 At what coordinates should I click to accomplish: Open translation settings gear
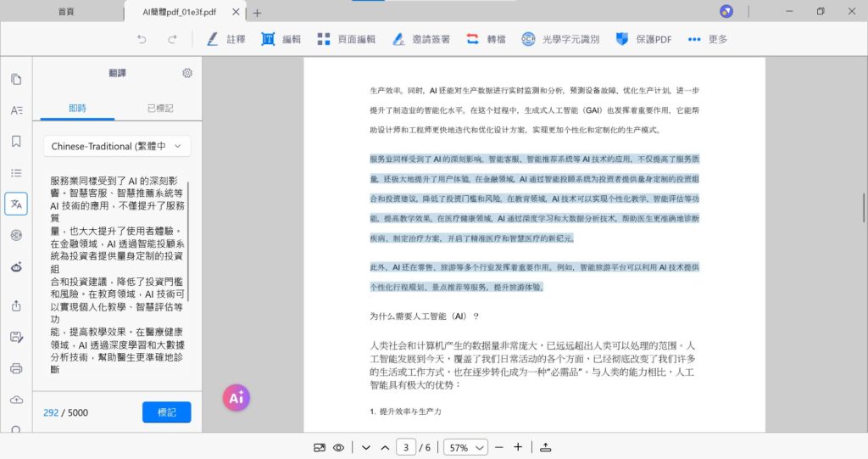pos(187,73)
